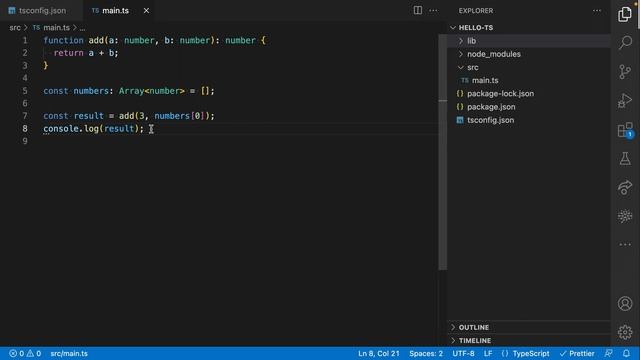Click the feedback icon in status bar
Viewport: 640px width, 360px height.
point(608,353)
